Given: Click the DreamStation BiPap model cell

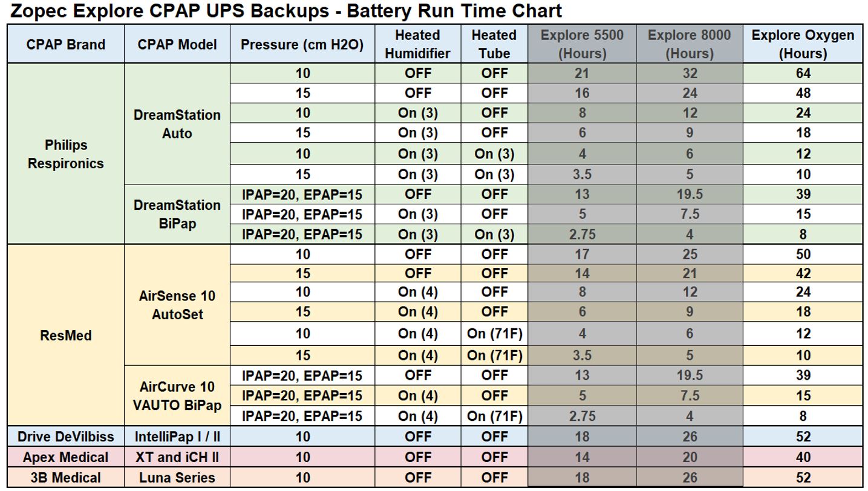Looking at the screenshot, I should click(x=177, y=214).
